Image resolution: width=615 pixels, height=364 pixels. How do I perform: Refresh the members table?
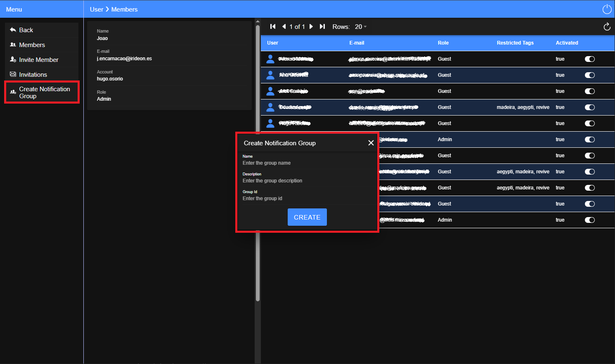coord(607,27)
